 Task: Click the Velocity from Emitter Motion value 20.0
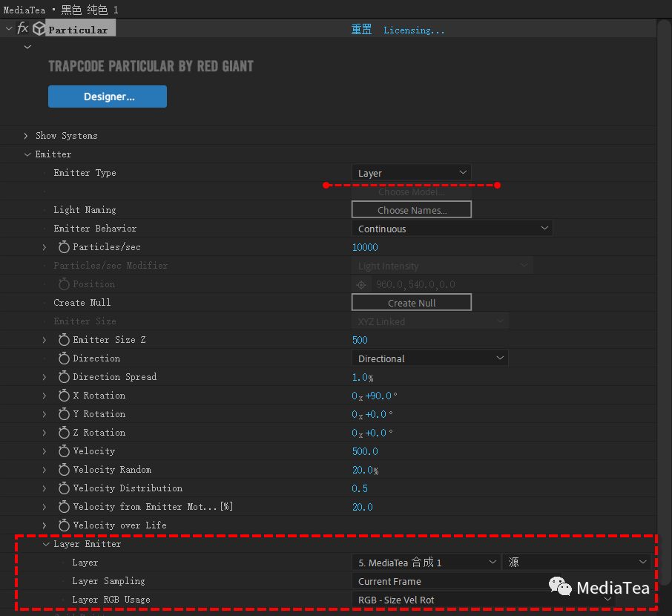click(363, 507)
